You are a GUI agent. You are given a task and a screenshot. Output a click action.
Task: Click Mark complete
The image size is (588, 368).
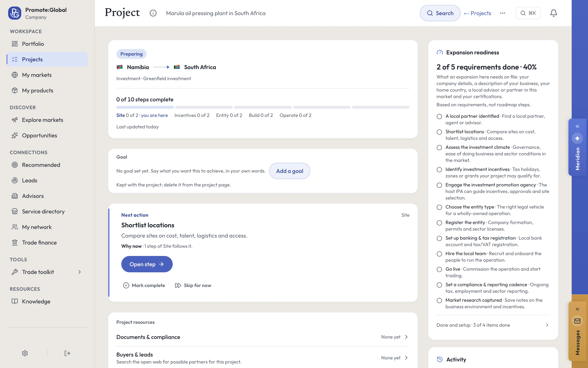click(x=144, y=285)
